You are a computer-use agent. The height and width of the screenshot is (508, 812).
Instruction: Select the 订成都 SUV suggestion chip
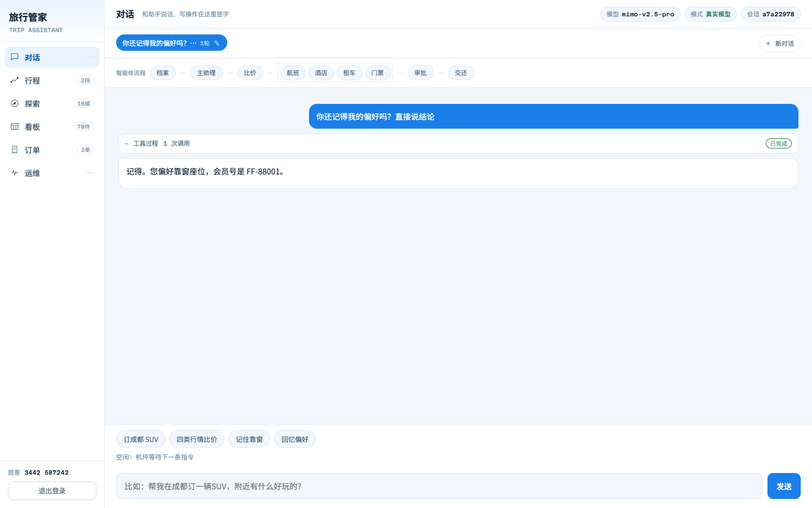pos(140,439)
